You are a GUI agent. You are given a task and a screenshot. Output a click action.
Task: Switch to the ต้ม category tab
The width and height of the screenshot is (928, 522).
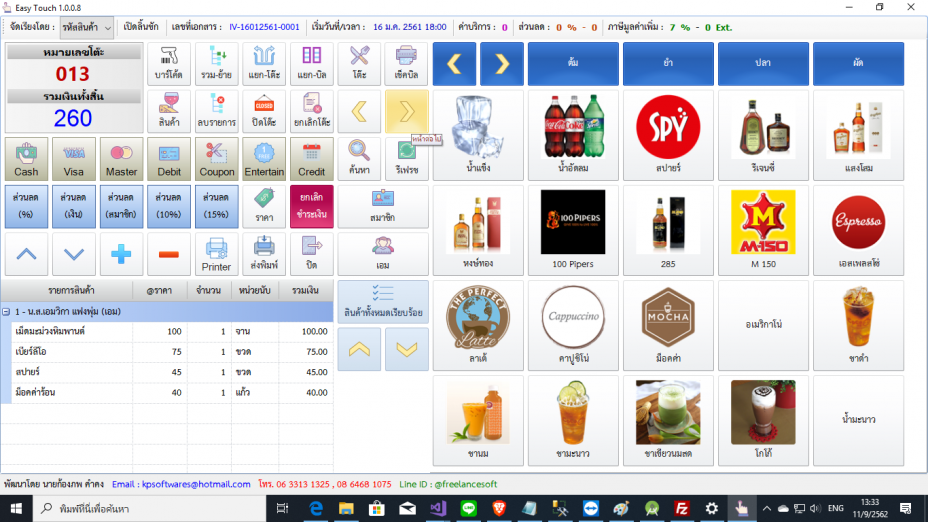click(573, 64)
